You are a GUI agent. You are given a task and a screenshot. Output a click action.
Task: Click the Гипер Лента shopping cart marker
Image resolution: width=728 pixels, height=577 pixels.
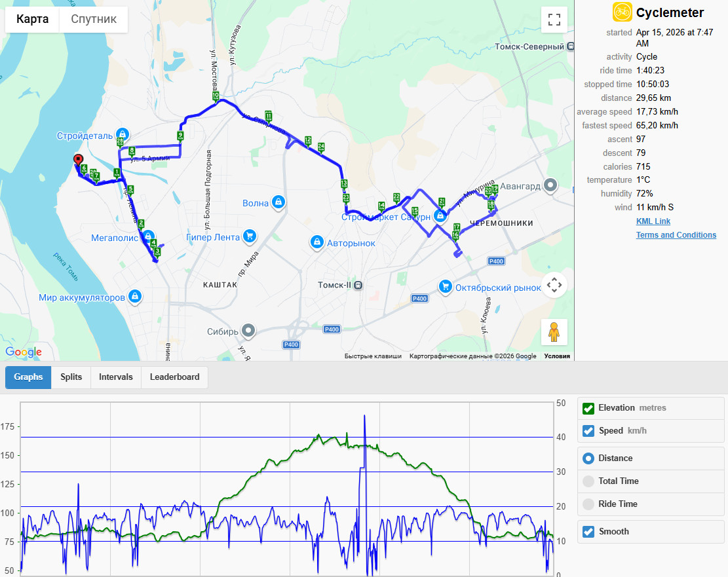pos(250,236)
